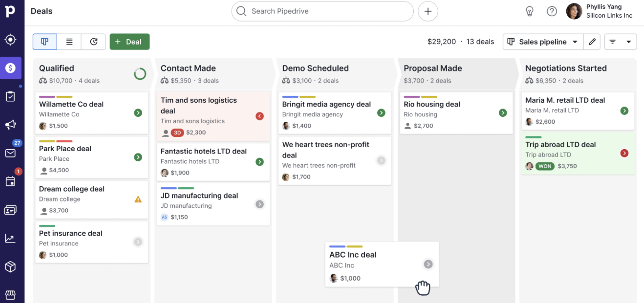Screen dimensions: 644x303
Task: Switch to list view of deals
Action: pyautogui.click(x=69, y=42)
